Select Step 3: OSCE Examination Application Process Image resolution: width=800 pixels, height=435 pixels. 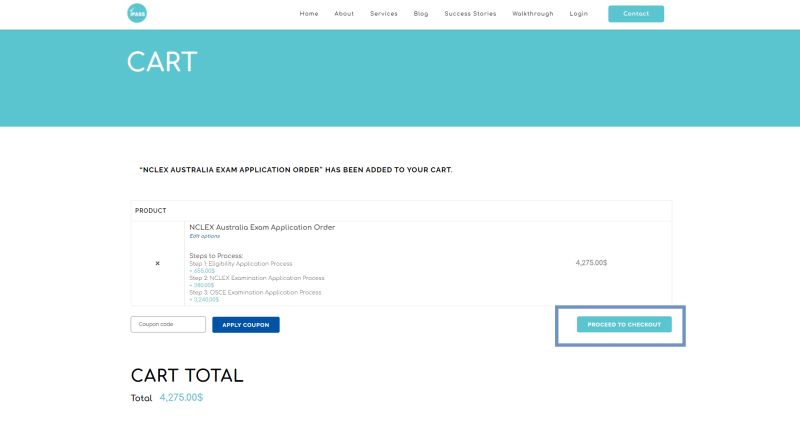coord(255,292)
